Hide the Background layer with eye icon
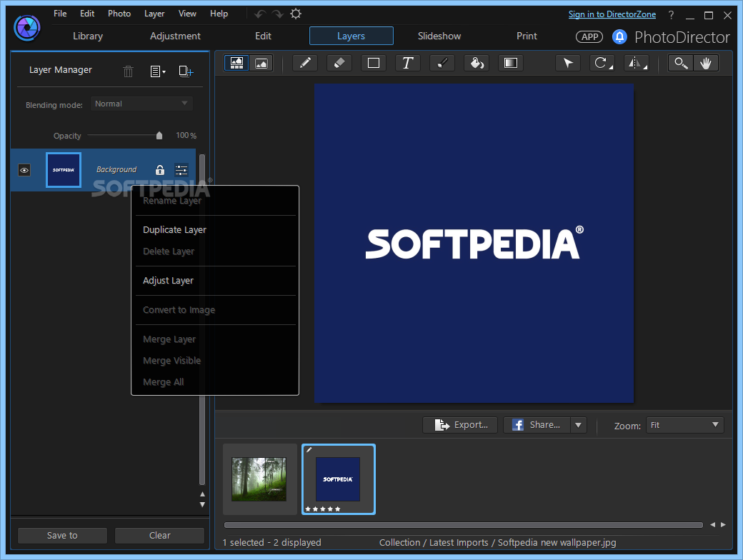Image resolution: width=743 pixels, height=560 pixels. 24,170
